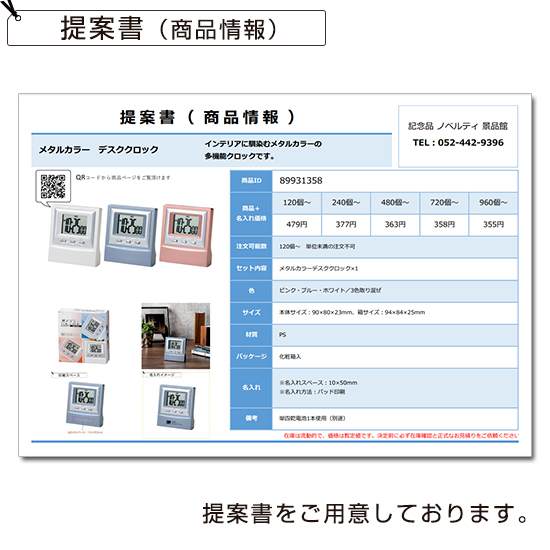Click the product ID 89931358
The width and height of the screenshot is (550, 550).
[301, 181]
